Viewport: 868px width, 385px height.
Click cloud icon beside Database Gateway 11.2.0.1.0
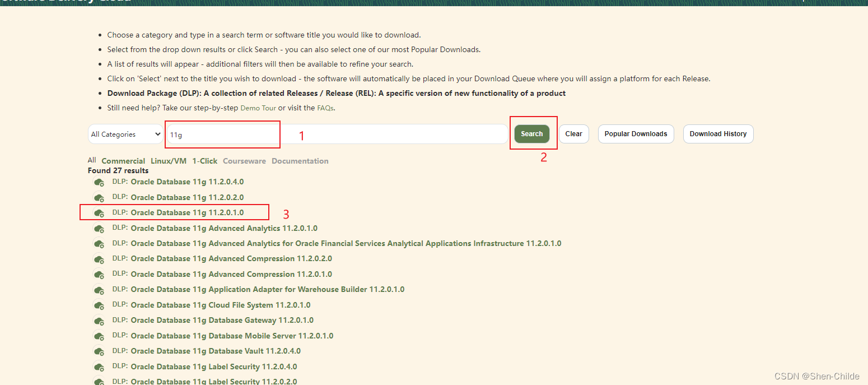[x=99, y=321]
